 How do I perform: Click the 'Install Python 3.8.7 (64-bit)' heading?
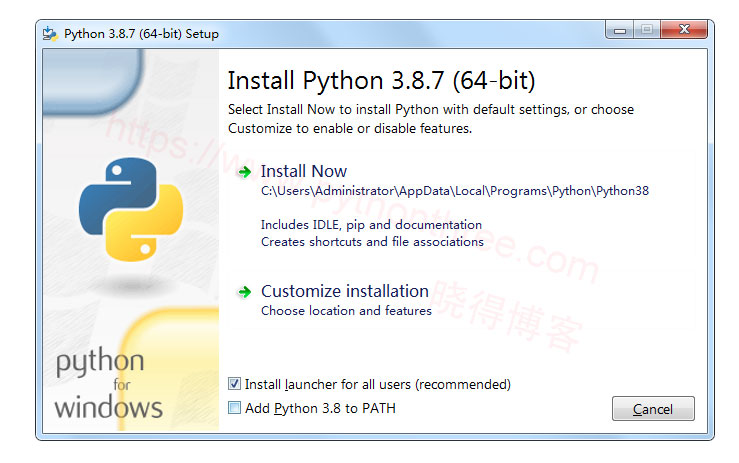[382, 81]
